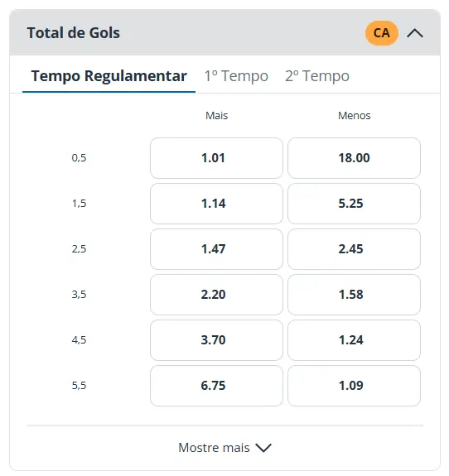Pick Mais 0,5 at odds 1.01

point(216,158)
